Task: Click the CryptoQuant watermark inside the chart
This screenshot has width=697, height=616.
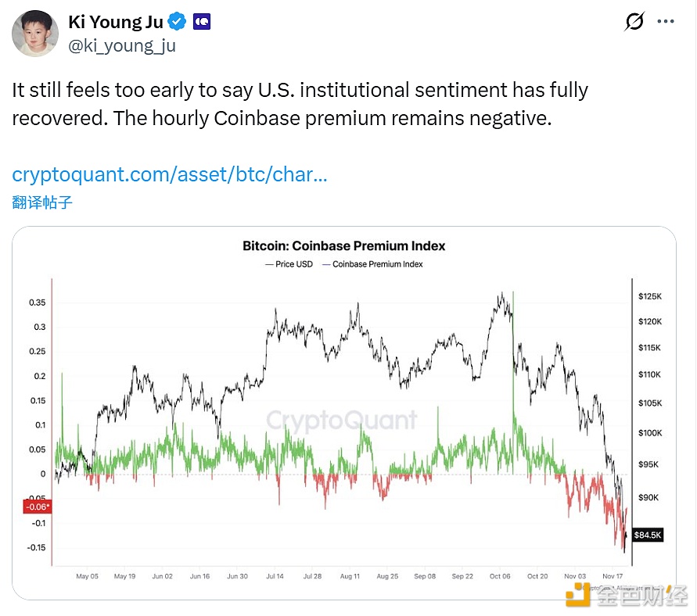Action: (x=342, y=419)
